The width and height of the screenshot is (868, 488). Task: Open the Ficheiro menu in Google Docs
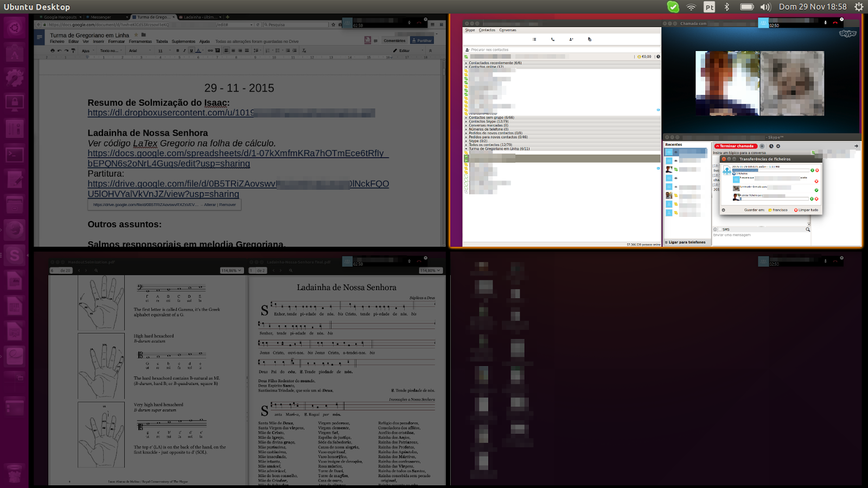tap(57, 42)
